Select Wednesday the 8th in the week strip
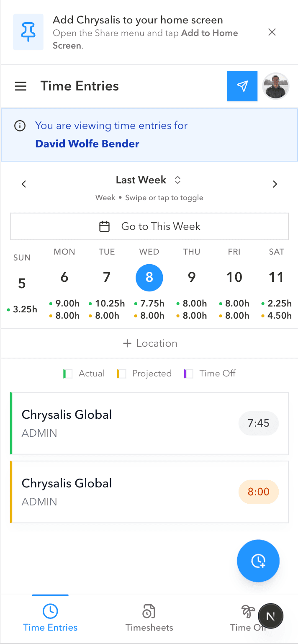Viewport: 298px width, 644px height. click(149, 277)
